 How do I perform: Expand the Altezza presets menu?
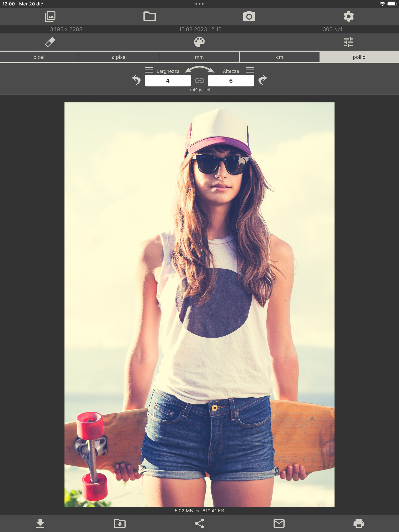(x=250, y=70)
